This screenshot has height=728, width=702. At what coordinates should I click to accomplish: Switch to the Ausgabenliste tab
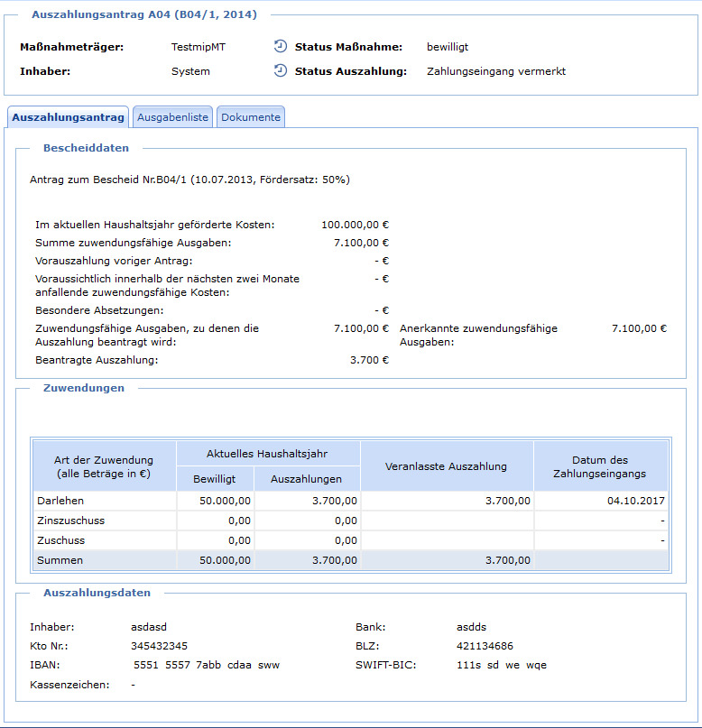(172, 117)
